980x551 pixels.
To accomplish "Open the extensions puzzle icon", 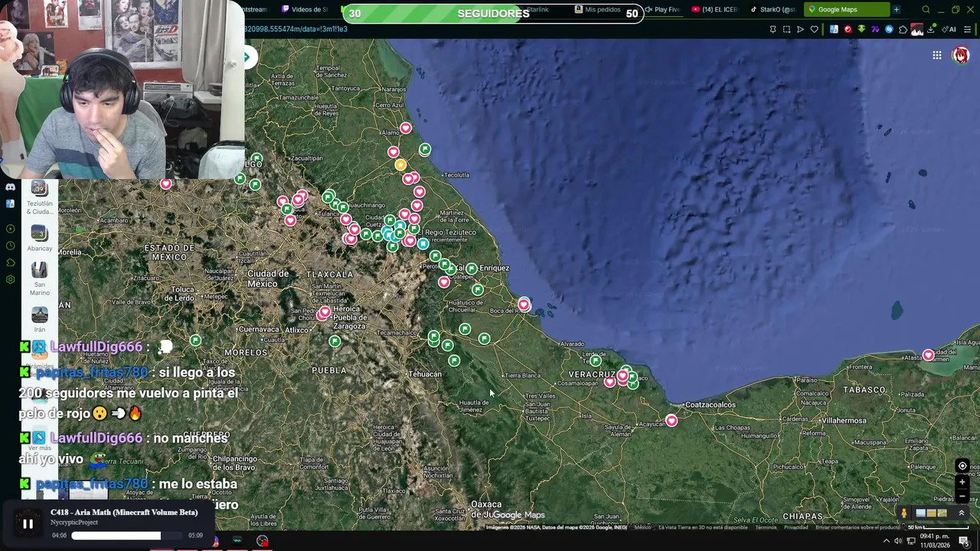I will (x=903, y=29).
